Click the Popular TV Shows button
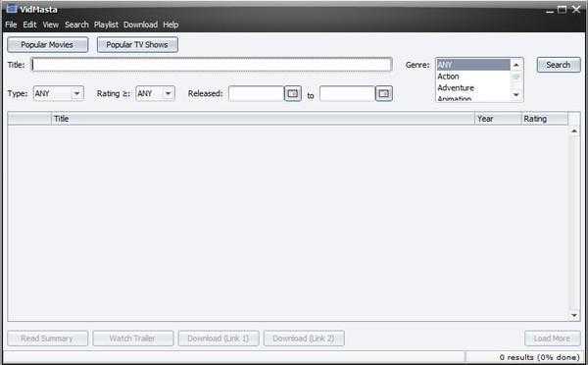 (x=137, y=45)
